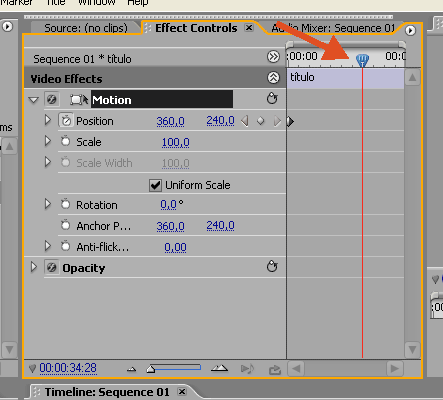Click left panel scroll up arrow
443x400 pixels.
(10, 147)
